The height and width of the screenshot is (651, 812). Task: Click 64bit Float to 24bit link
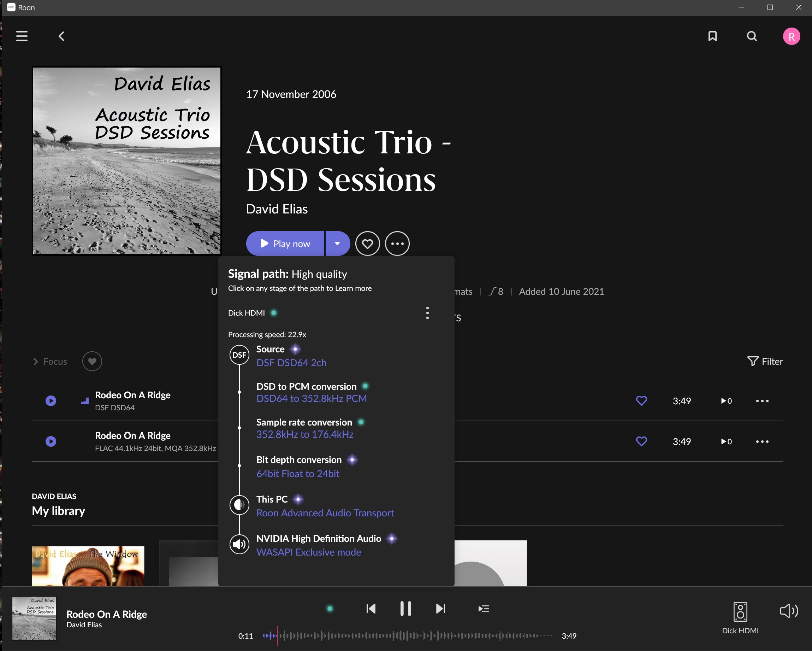(298, 474)
